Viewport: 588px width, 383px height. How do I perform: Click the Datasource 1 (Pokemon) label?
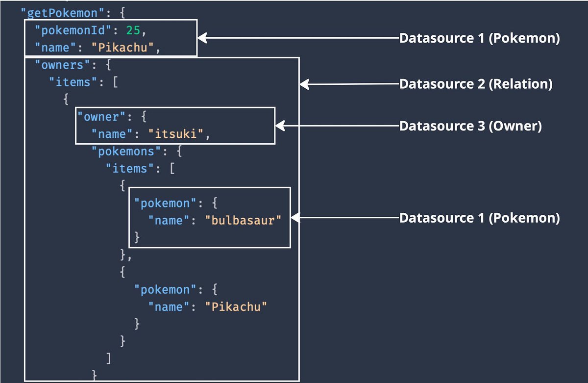click(x=480, y=37)
